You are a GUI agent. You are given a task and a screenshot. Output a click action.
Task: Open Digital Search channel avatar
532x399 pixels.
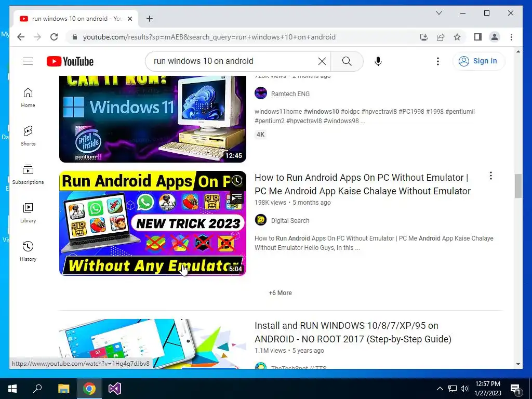pos(261,220)
